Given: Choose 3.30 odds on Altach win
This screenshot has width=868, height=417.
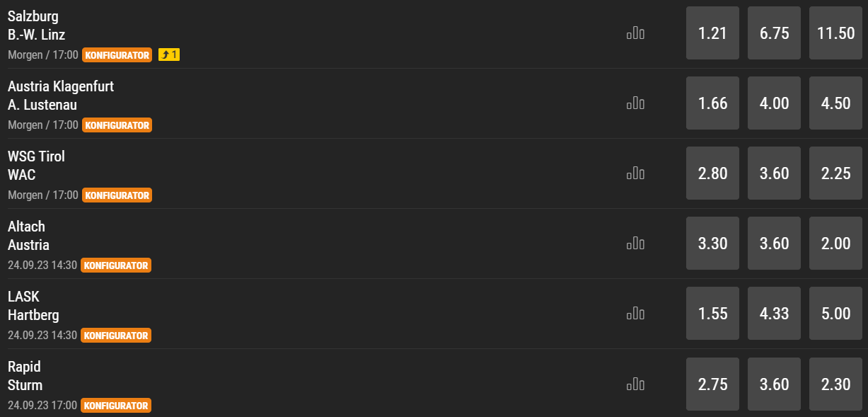Looking at the screenshot, I should click(x=712, y=244).
